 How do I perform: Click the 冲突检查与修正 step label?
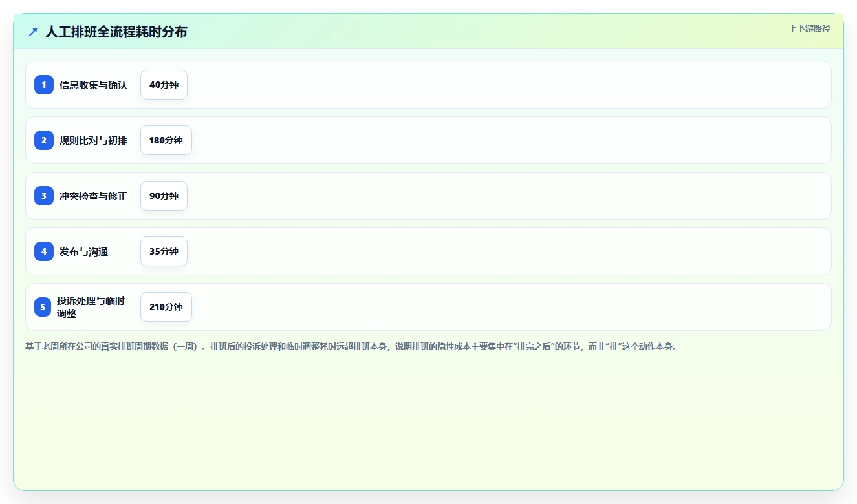coord(93,196)
